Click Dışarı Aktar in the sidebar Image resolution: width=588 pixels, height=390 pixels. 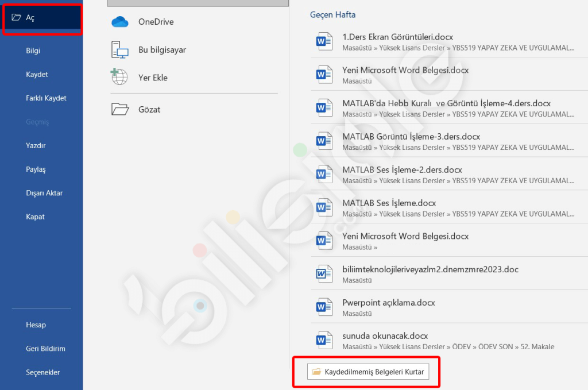point(44,193)
